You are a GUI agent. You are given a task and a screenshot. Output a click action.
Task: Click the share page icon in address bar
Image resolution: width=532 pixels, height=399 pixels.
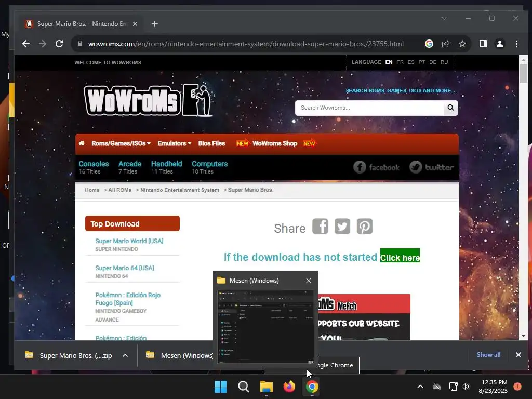[445, 44]
